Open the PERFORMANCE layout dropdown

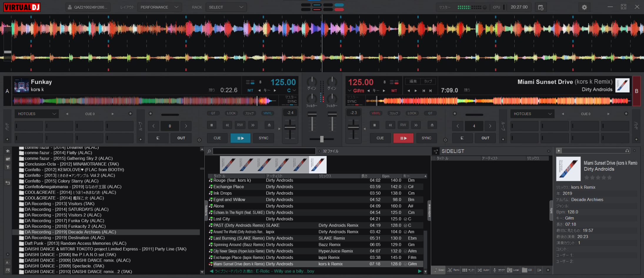159,7
